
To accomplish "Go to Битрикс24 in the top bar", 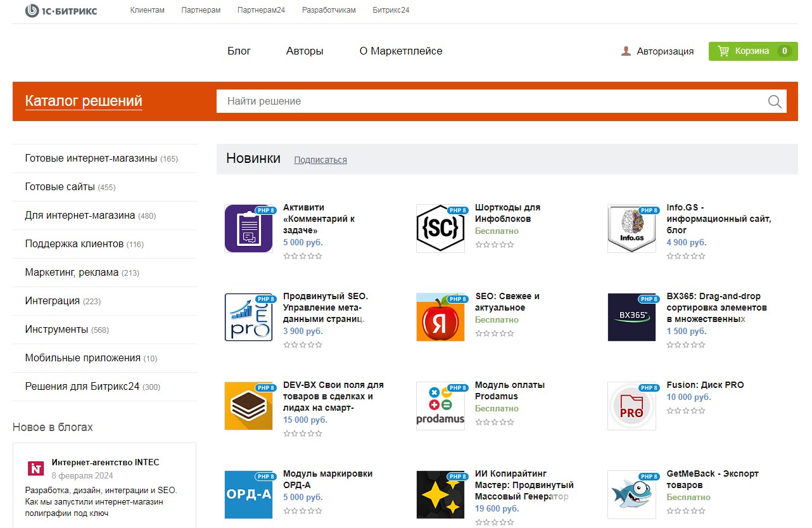I will pos(391,10).
